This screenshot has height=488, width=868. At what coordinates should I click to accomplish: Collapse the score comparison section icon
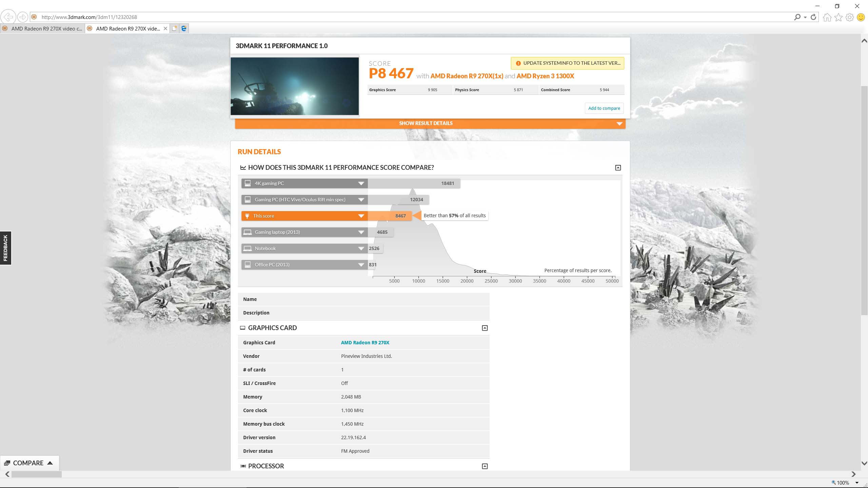[x=618, y=167]
